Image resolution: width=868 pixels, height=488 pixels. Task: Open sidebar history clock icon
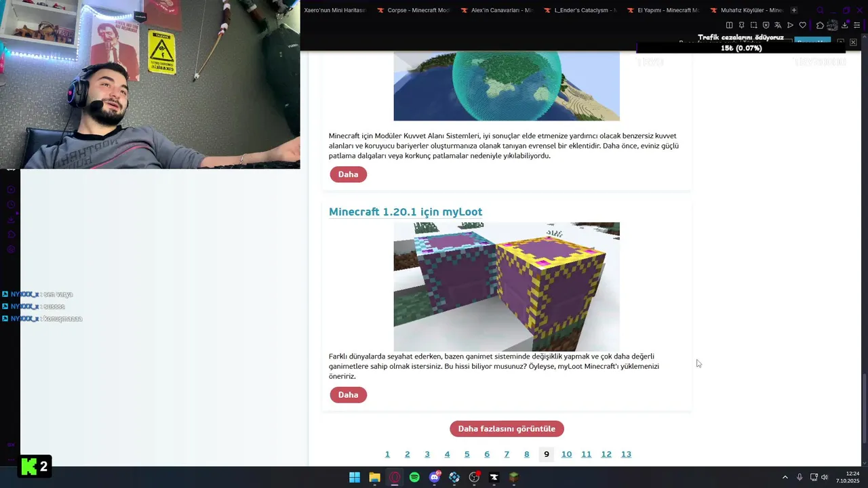pyautogui.click(x=11, y=205)
